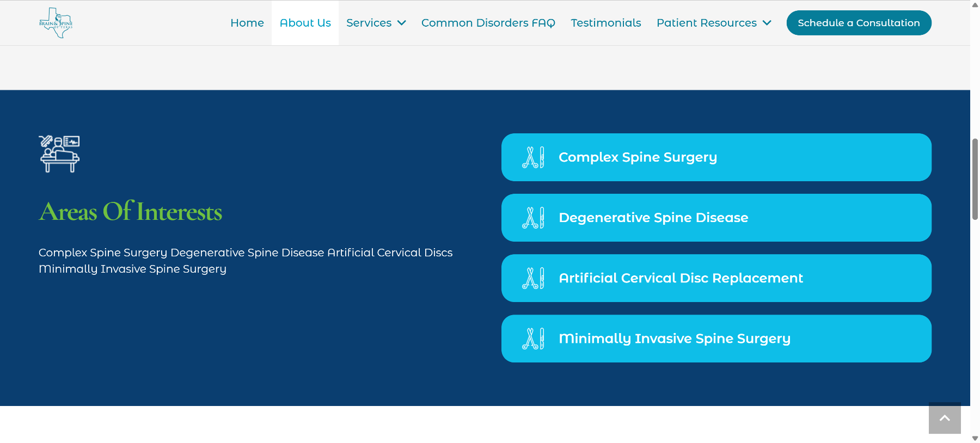Open Common Disorders FAQ
980x443 pixels.
488,23
